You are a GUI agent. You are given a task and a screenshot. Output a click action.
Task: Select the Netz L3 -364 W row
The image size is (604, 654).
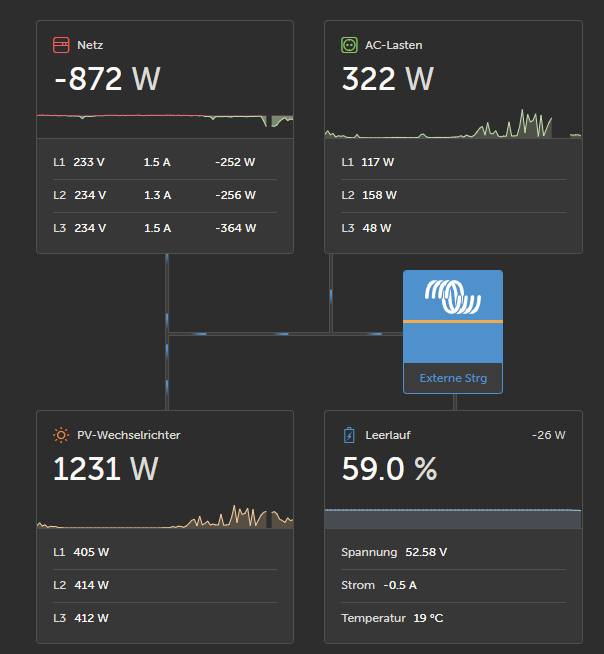(x=165, y=228)
